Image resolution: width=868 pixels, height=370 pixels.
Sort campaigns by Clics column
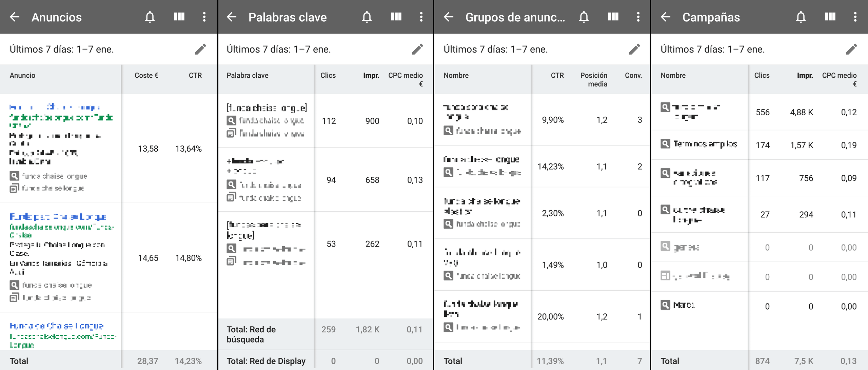click(762, 75)
